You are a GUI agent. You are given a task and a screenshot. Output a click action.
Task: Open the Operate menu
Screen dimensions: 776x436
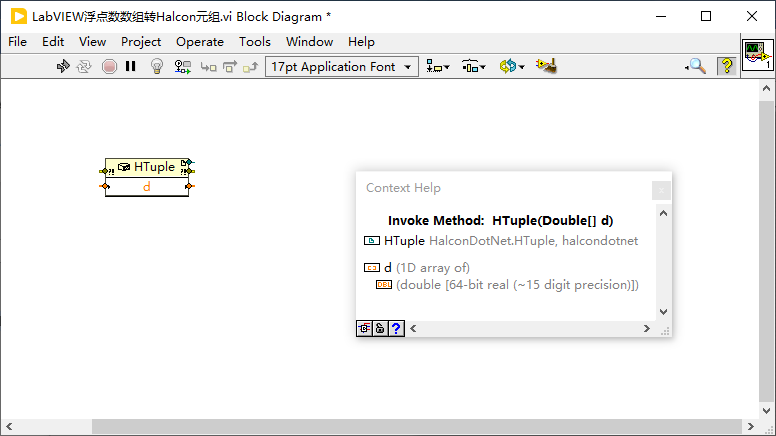pos(200,42)
